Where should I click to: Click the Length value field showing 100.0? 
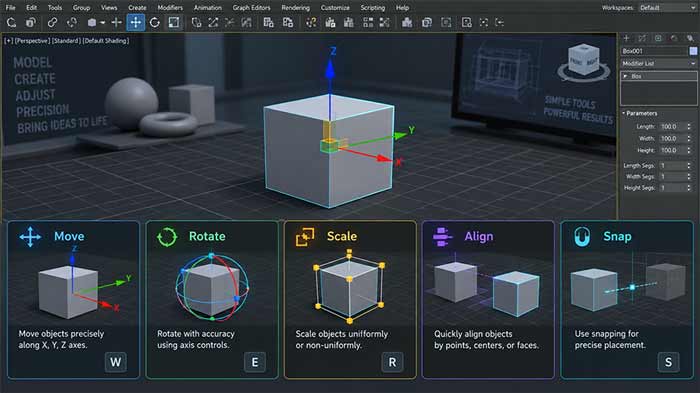tap(672, 126)
